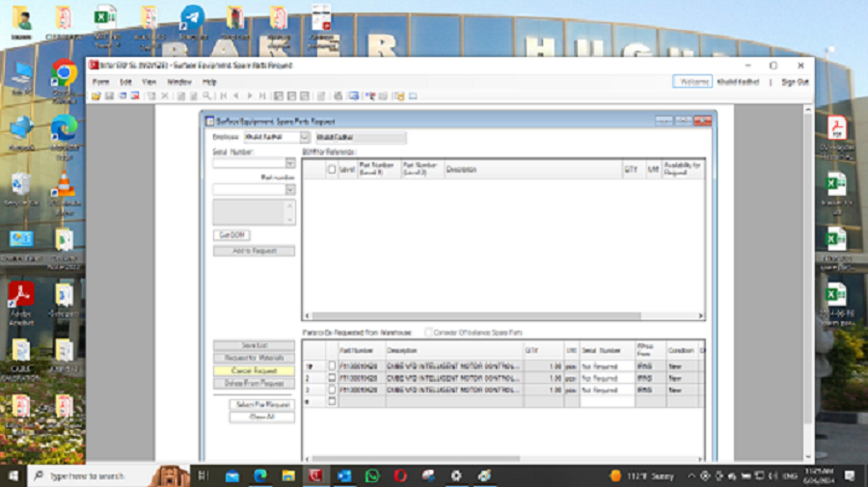Viewport: 868px width, 487px height.
Task: Click the Clear All button
Action: [262, 417]
